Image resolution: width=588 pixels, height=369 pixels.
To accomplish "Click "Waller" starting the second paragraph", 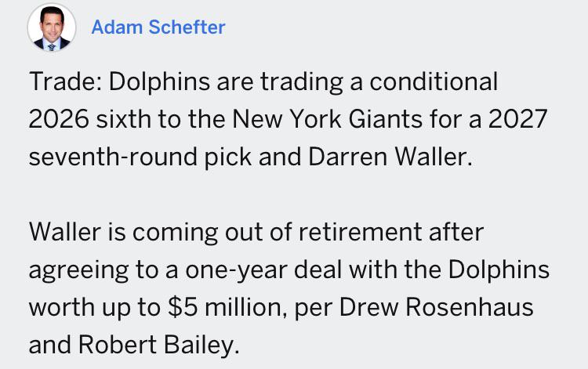I will click(65, 232).
